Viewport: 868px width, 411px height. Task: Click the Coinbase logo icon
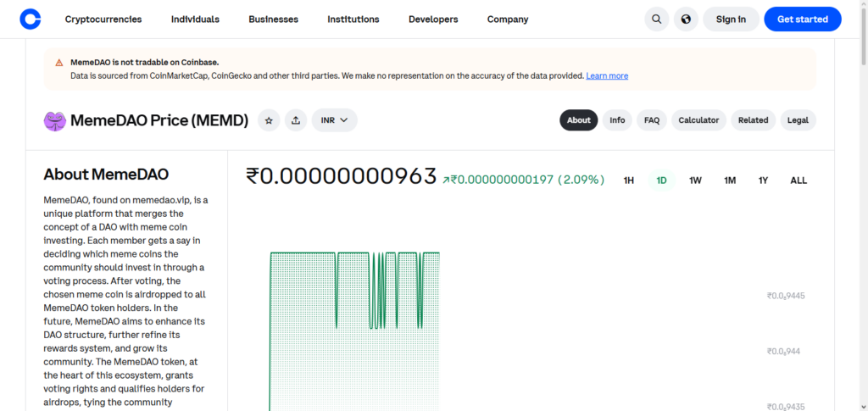point(31,19)
